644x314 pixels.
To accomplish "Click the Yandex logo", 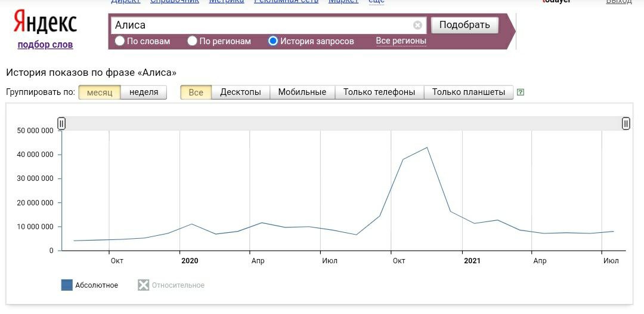I will [x=45, y=21].
